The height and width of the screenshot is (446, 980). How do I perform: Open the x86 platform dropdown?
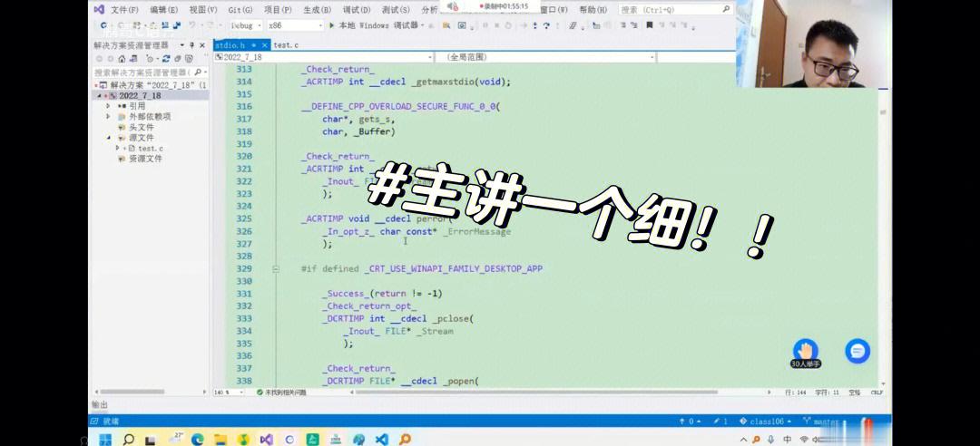(294, 25)
